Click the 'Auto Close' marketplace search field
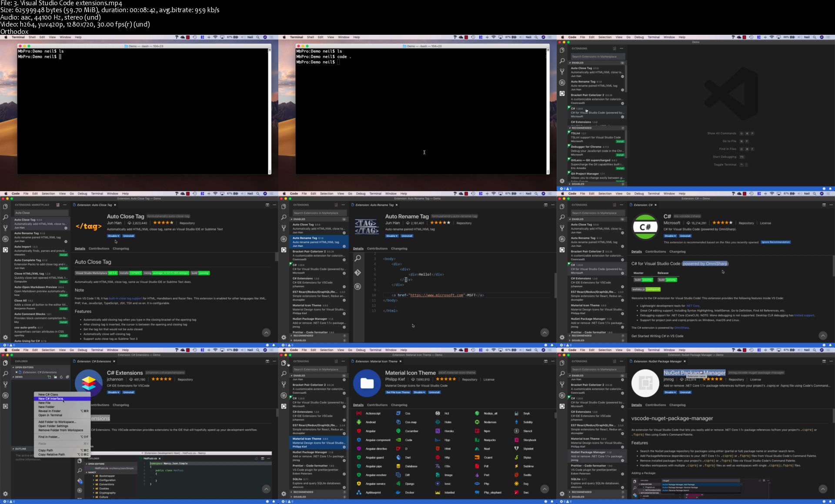Screen dimensions: 835x504 click(41, 213)
